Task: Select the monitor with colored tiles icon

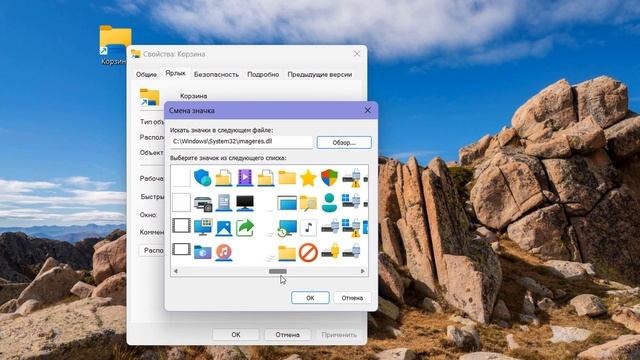Action: click(203, 227)
